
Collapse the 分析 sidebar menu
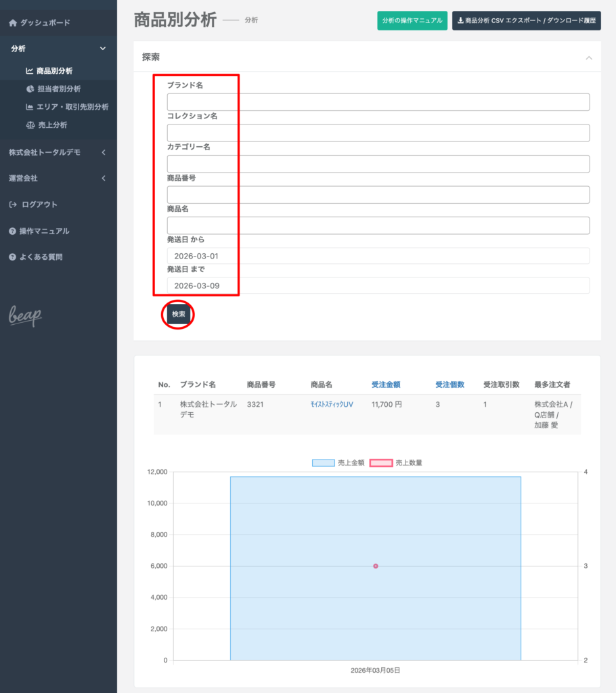click(103, 49)
